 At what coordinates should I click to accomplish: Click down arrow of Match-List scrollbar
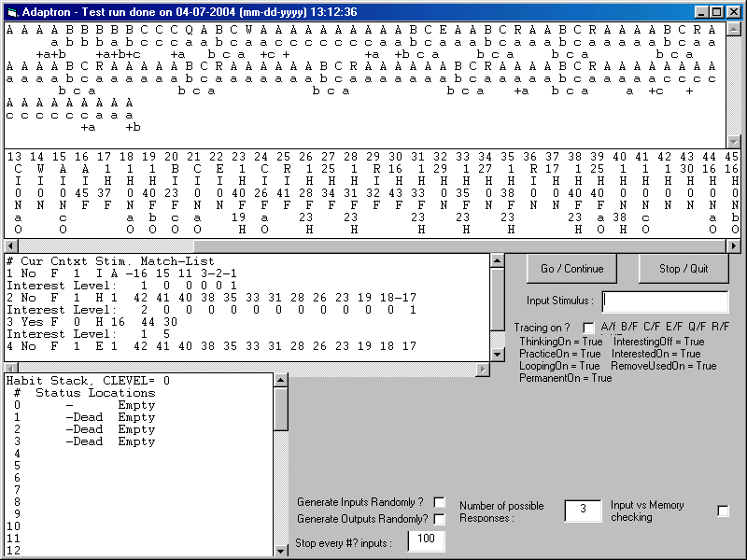[x=498, y=355]
